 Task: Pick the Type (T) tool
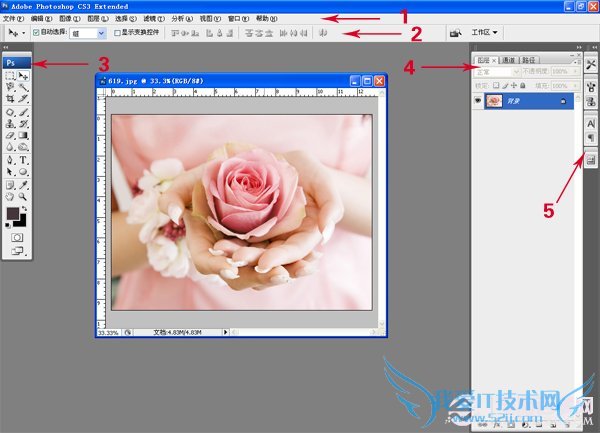[23, 160]
